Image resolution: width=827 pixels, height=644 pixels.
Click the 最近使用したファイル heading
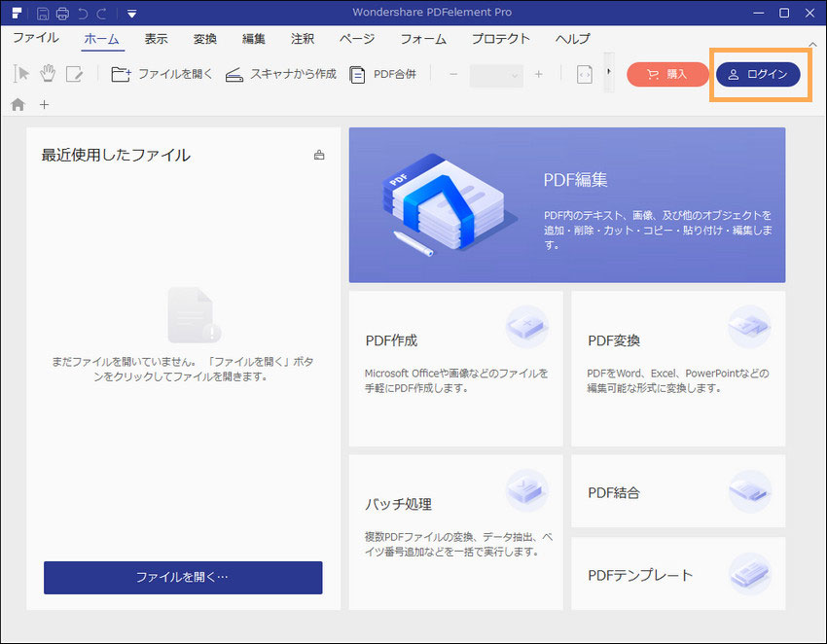(x=116, y=155)
